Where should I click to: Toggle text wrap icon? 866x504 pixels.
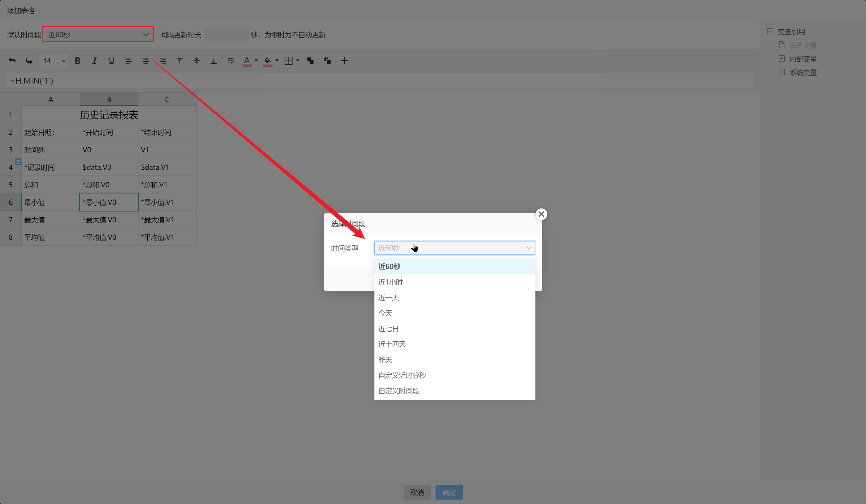231,61
